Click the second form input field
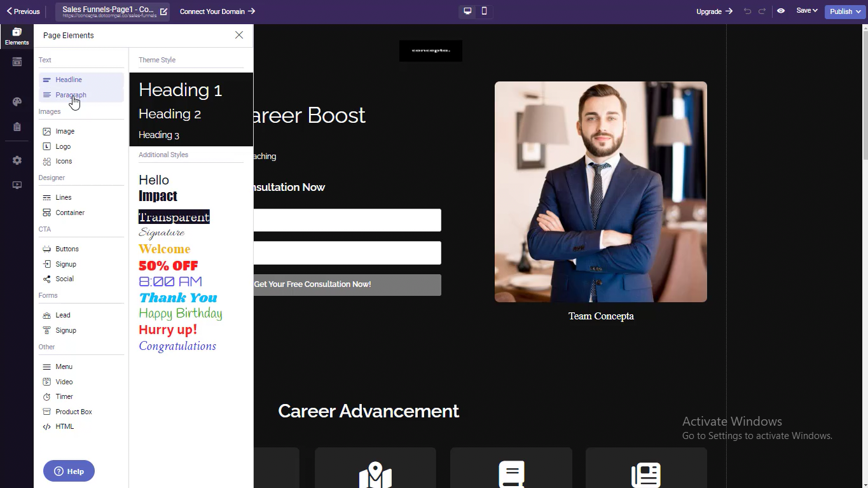The height and width of the screenshot is (488, 868). coord(347,253)
